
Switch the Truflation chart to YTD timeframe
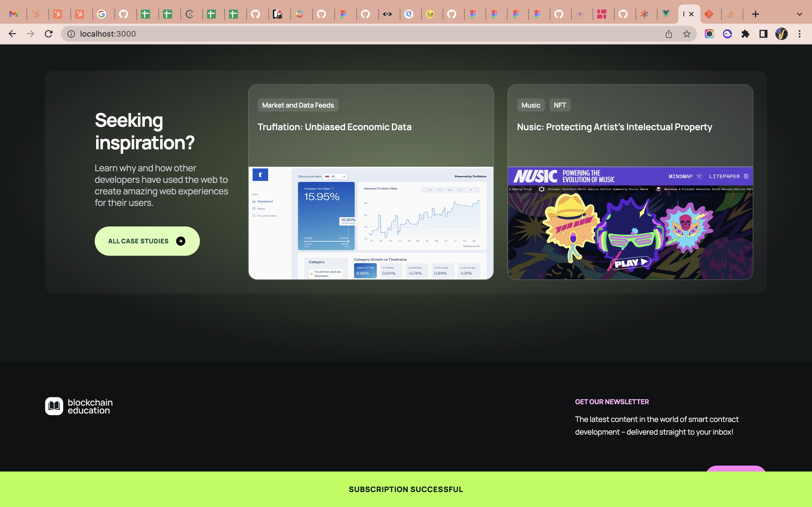click(461, 190)
